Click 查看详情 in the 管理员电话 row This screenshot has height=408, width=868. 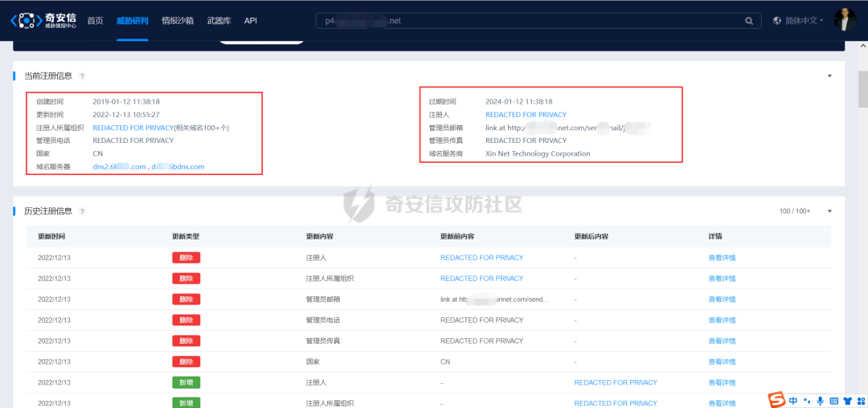[x=722, y=320]
